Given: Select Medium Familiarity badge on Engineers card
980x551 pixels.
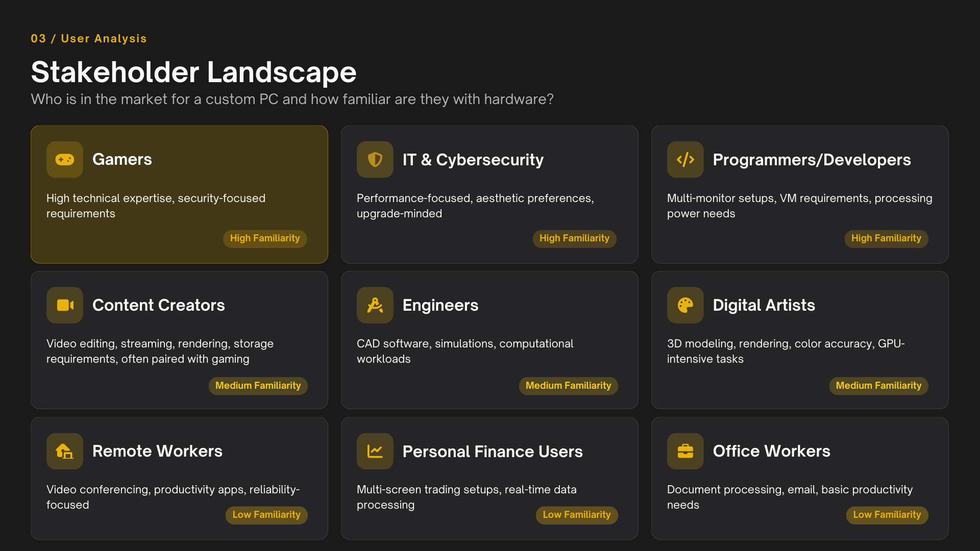Looking at the screenshot, I should click(568, 386).
